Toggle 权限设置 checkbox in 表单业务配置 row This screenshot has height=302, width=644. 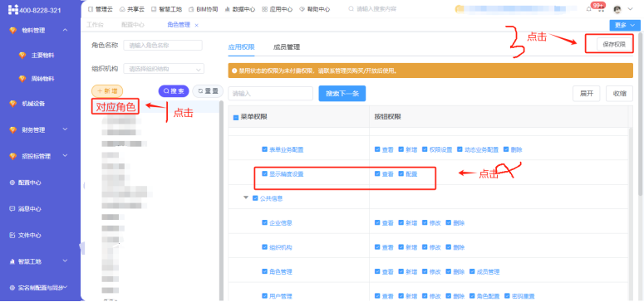[x=425, y=149]
